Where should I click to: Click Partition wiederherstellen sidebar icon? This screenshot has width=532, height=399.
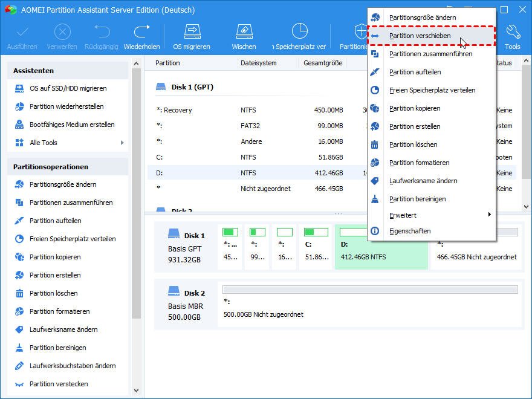(x=19, y=106)
